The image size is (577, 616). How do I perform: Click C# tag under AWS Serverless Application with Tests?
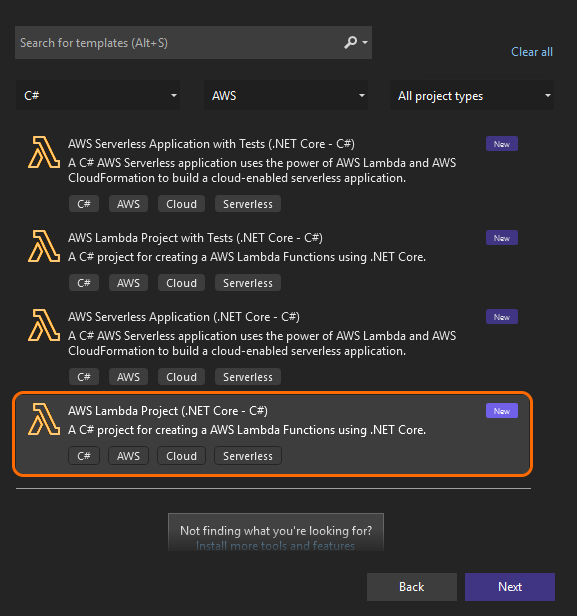pyautogui.click(x=84, y=204)
